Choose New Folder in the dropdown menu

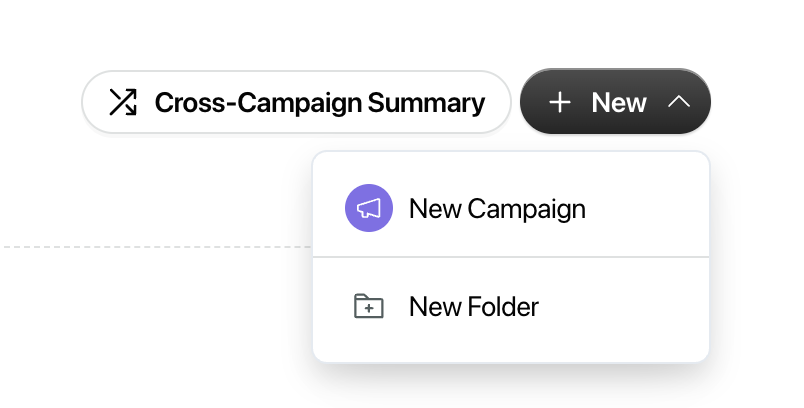tap(511, 307)
